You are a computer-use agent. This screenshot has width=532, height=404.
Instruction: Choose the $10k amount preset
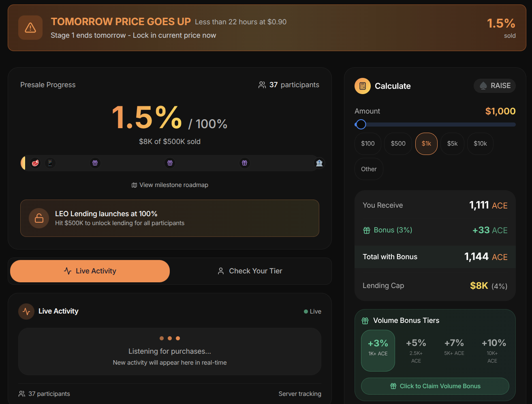480,144
